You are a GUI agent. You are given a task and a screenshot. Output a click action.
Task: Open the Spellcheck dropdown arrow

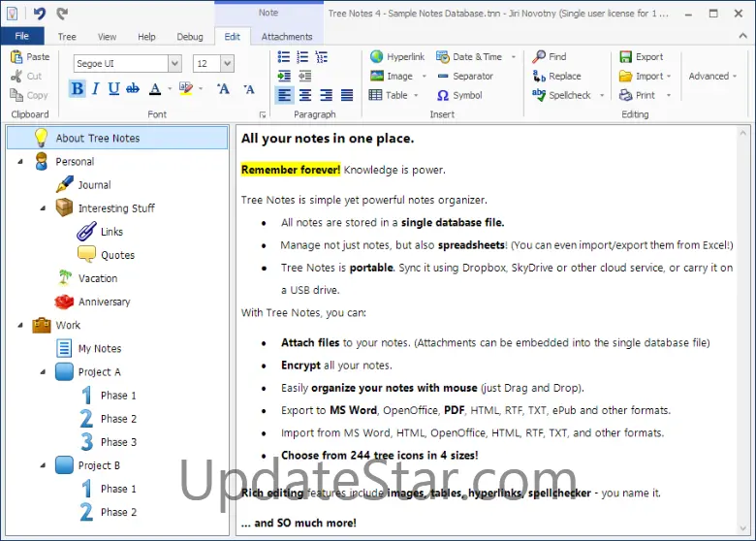point(602,95)
